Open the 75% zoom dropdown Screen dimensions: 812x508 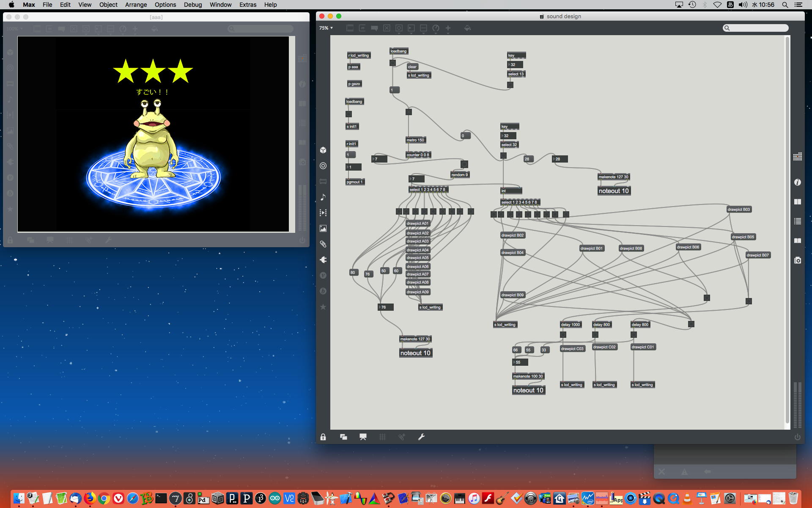[x=326, y=28]
